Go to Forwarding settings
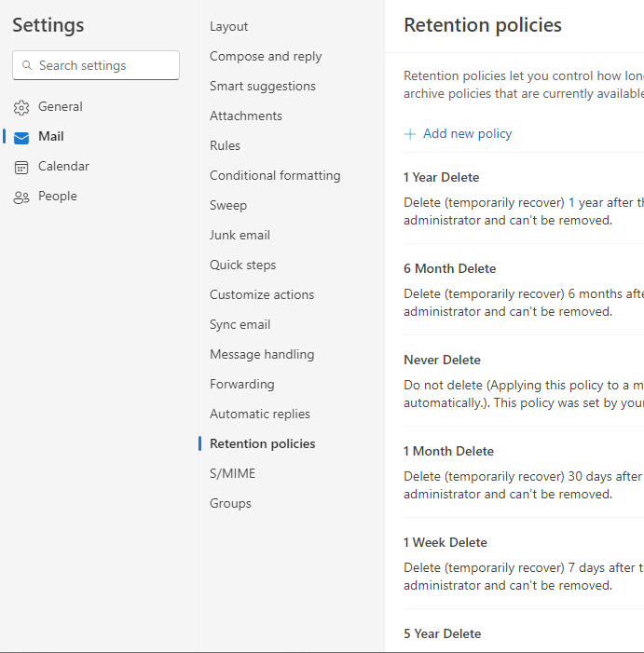 (x=242, y=385)
